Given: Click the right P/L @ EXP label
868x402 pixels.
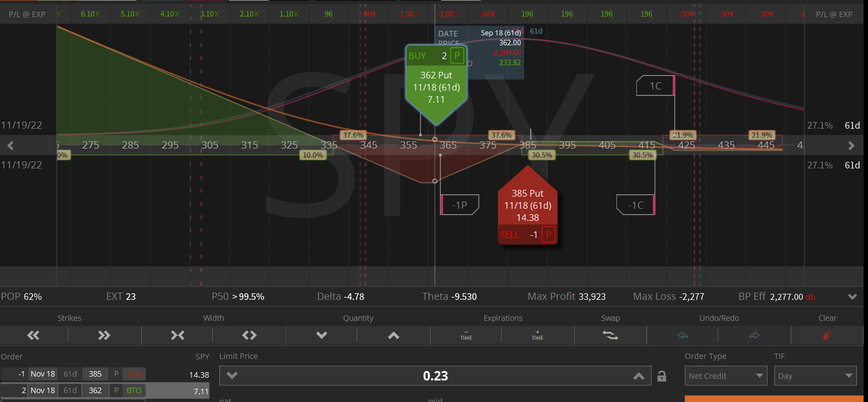Looking at the screenshot, I should tap(834, 14).
